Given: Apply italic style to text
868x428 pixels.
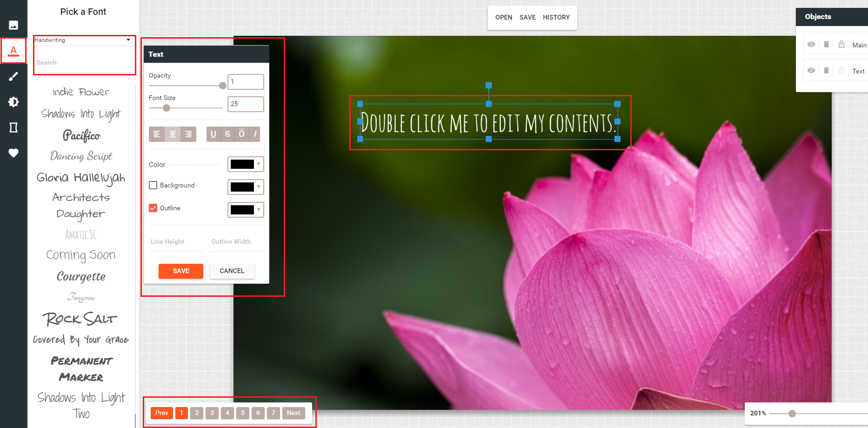Looking at the screenshot, I should pos(255,134).
